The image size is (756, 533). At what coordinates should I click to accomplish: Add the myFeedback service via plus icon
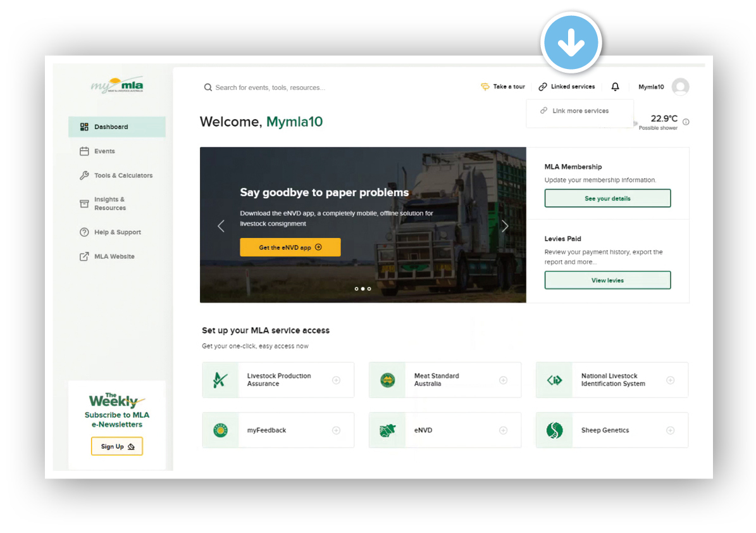336,430
